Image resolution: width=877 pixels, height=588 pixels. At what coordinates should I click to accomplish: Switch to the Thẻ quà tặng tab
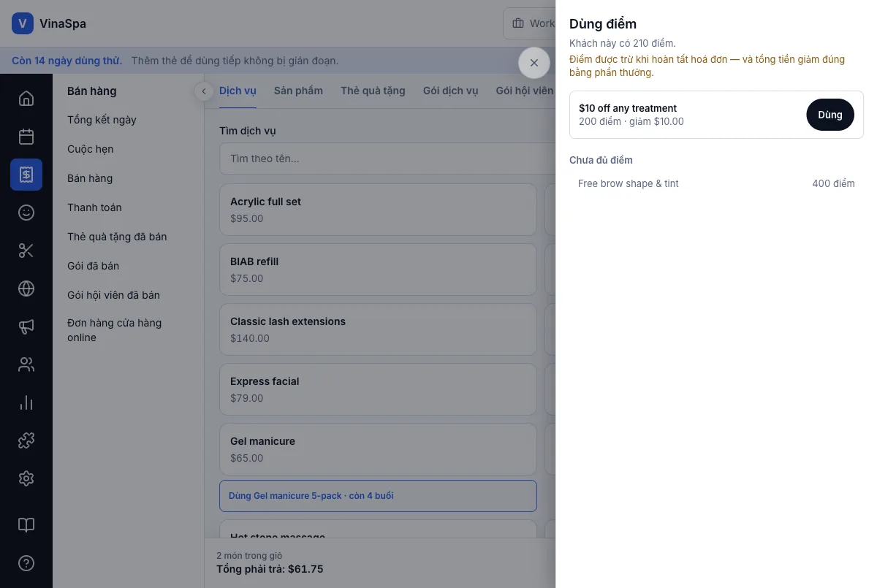pos(373,91)
